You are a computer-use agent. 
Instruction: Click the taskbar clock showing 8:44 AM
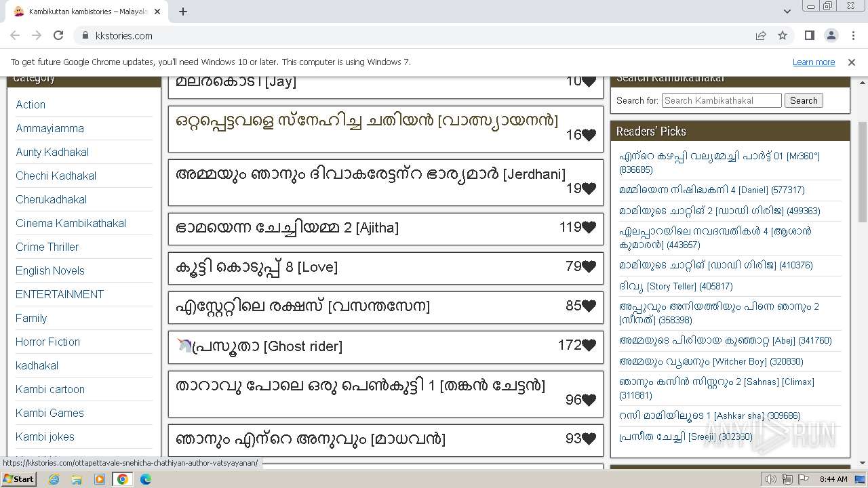(x=833, y=479)
